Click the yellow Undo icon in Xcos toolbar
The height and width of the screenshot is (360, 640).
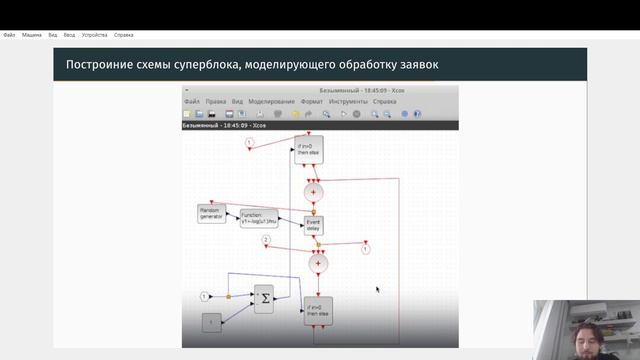296,114
